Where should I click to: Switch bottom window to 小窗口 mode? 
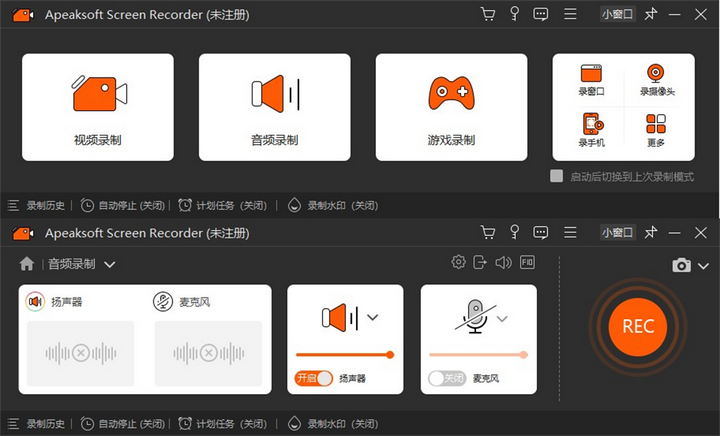tap(618, 233)
